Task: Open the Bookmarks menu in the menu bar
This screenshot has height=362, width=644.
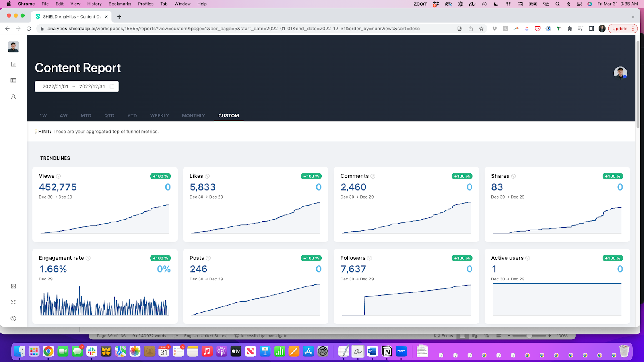Action: click(120, 4)
